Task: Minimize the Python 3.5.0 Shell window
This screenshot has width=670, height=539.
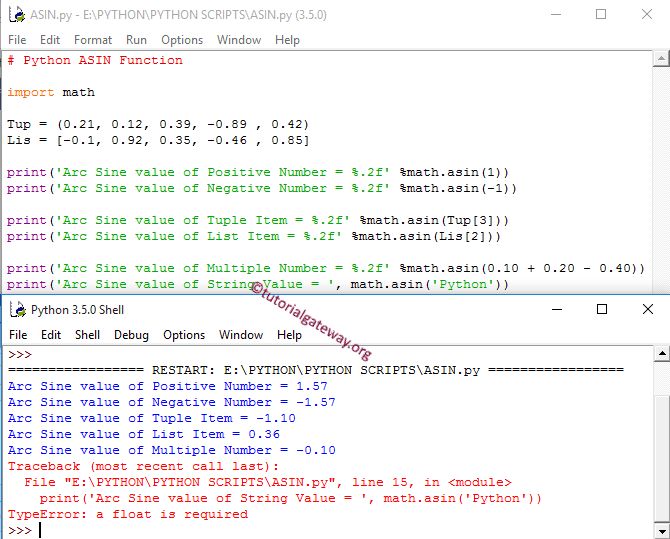Action: click(557, 309)
